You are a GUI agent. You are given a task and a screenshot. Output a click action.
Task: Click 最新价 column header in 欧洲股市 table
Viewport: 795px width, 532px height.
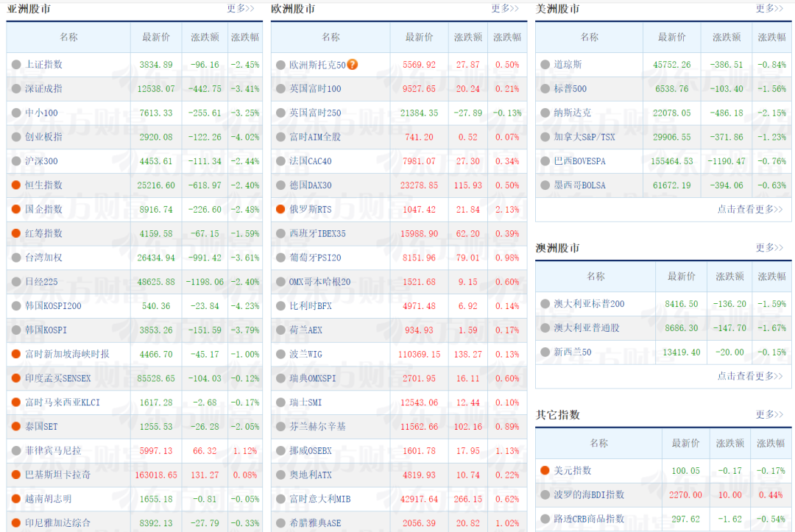420,38
